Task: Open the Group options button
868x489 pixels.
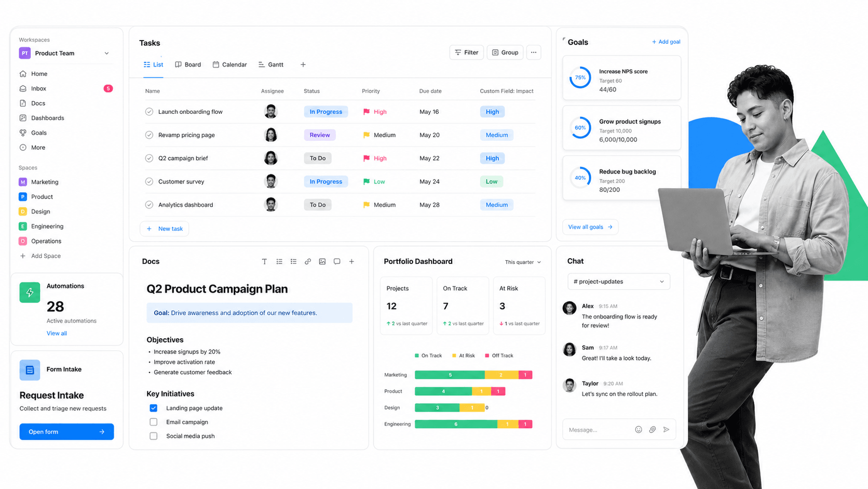Action: (x=505, y=52)
